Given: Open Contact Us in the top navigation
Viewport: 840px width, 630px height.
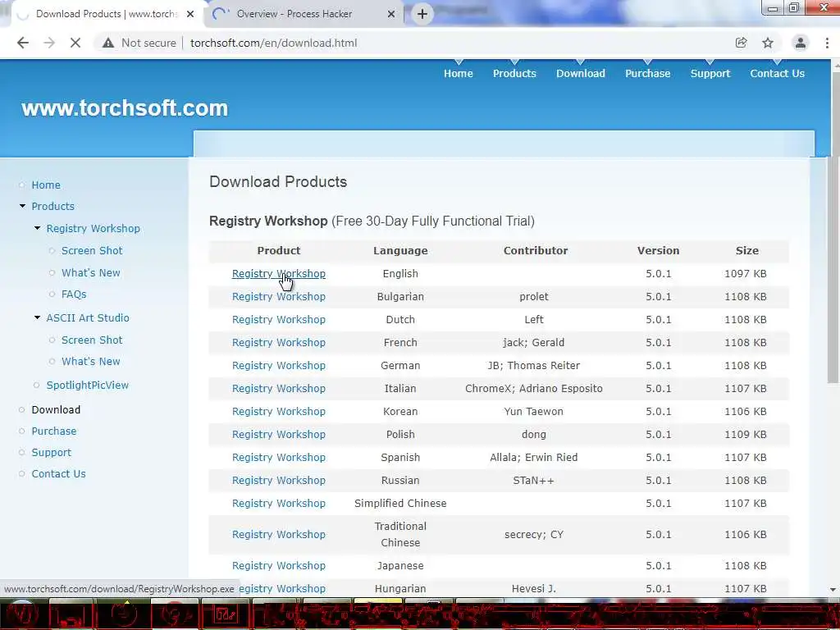Looking at the screenshot, I should click(778, 73).
